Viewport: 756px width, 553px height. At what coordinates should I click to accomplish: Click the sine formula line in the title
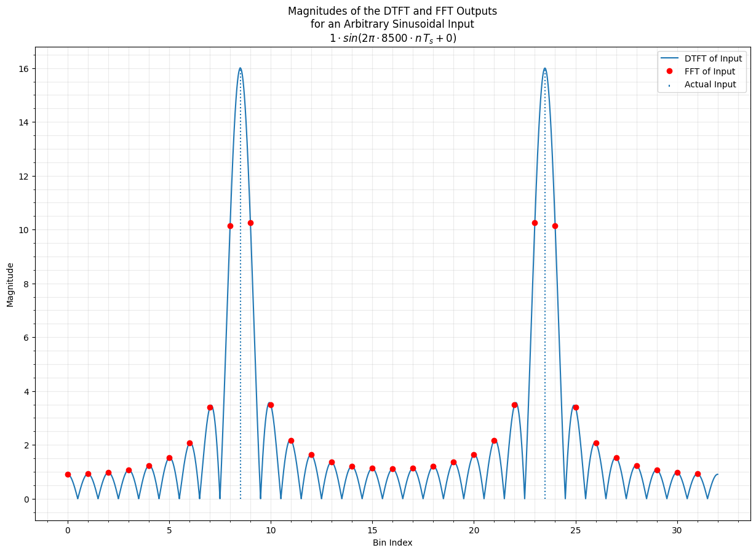point(392,38)
